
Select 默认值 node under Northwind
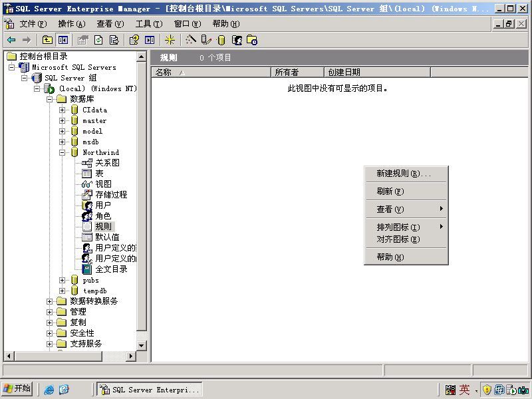pyautogui.click(x=107, y=237)
